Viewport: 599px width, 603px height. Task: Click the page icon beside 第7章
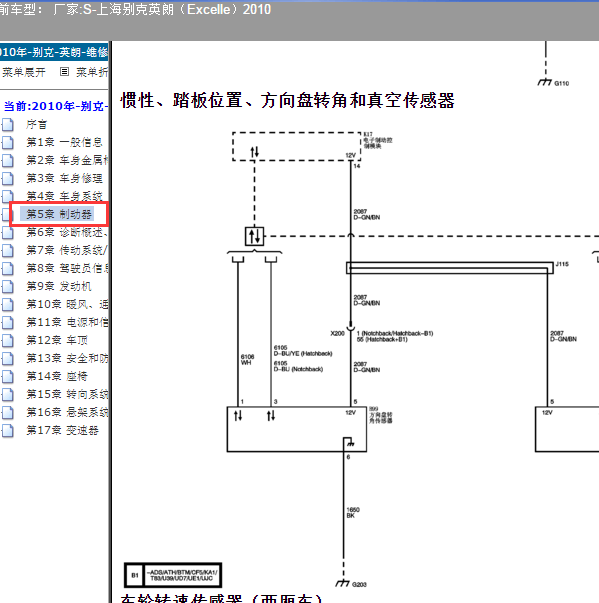[7, 251]
